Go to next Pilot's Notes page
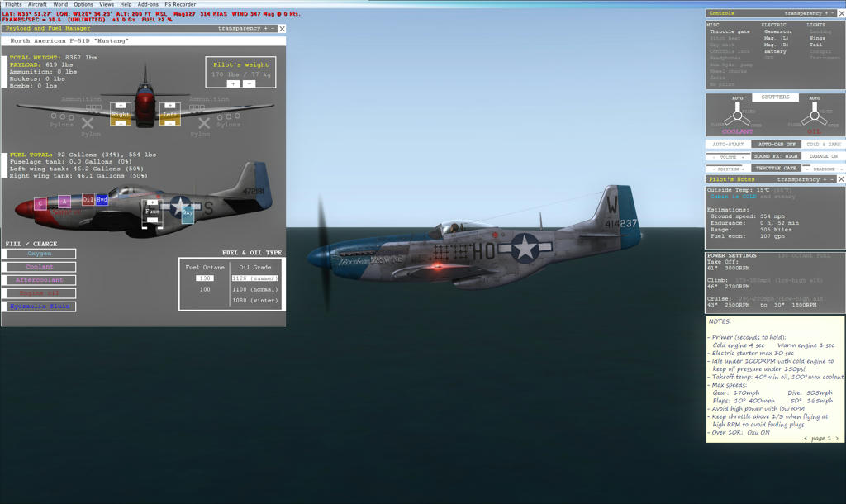The width and height of the screenshot is (846, 504). click(x=837, y=439)
